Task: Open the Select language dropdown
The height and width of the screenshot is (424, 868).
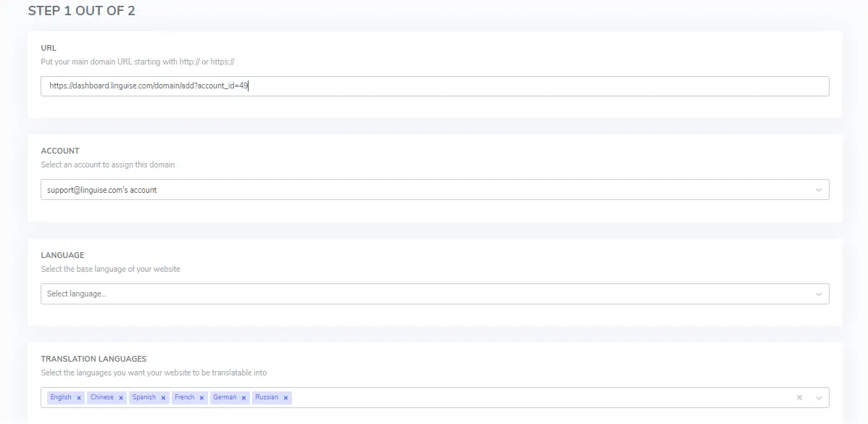Action: coord(435,294)
